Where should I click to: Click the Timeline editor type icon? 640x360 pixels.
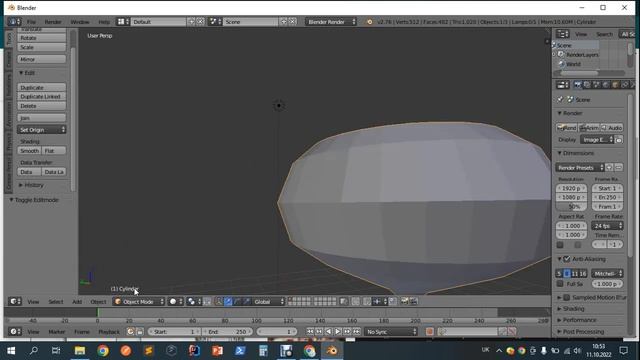(15, 332)
